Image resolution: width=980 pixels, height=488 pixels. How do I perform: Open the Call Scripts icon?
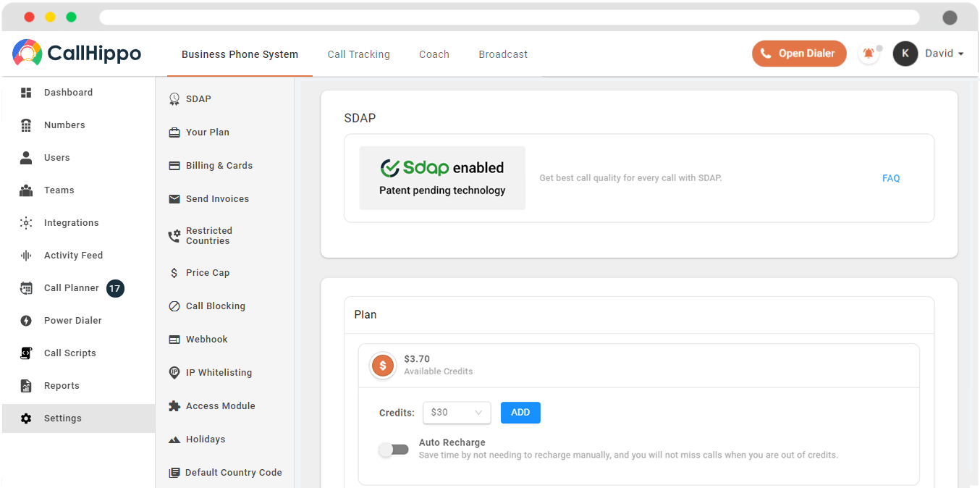[x=26, y=353]
